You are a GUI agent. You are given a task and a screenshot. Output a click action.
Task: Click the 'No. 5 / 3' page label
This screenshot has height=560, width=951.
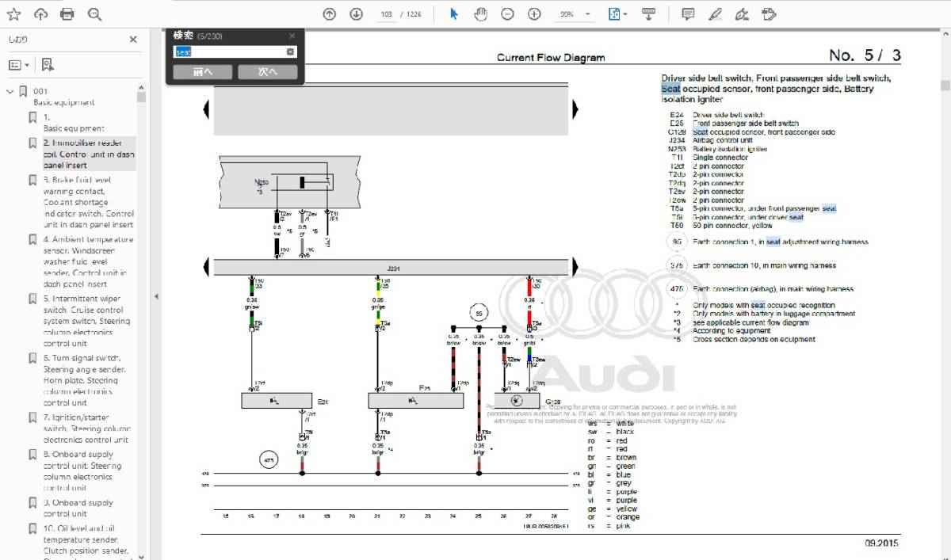(865, 55)
